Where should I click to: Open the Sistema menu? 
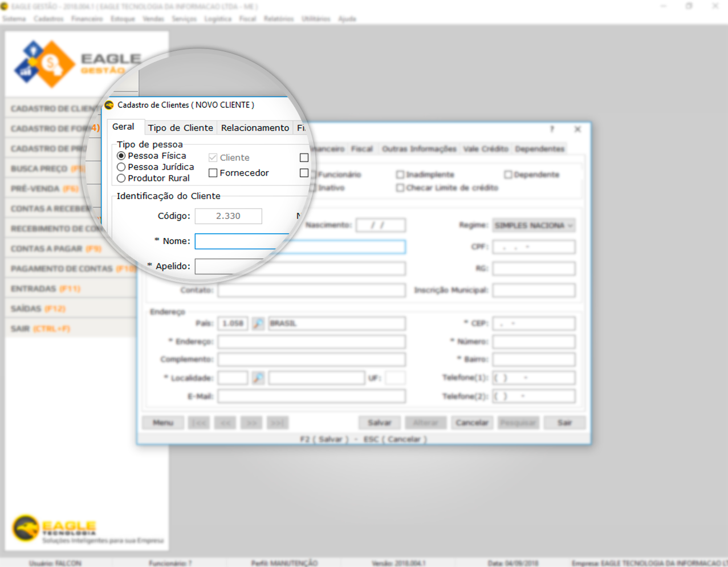click(14, 19)
